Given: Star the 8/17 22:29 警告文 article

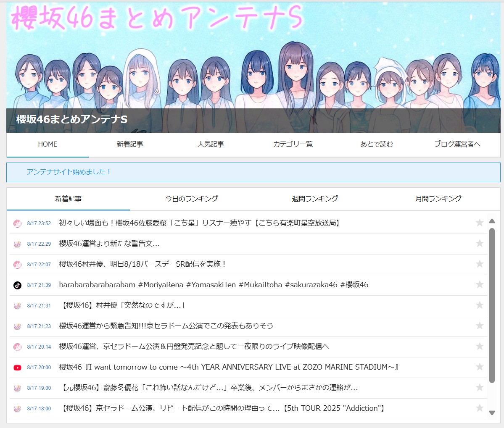Looking at the screenshot, I should [x=480, y=243].
